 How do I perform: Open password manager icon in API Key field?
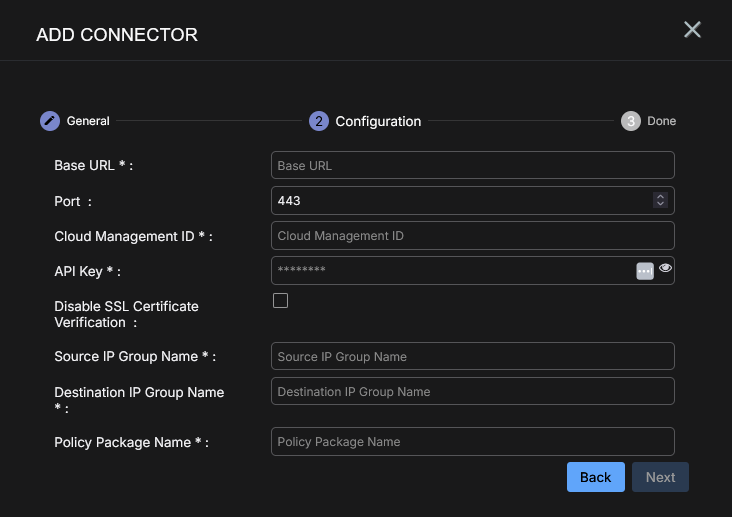click(645, 271)
